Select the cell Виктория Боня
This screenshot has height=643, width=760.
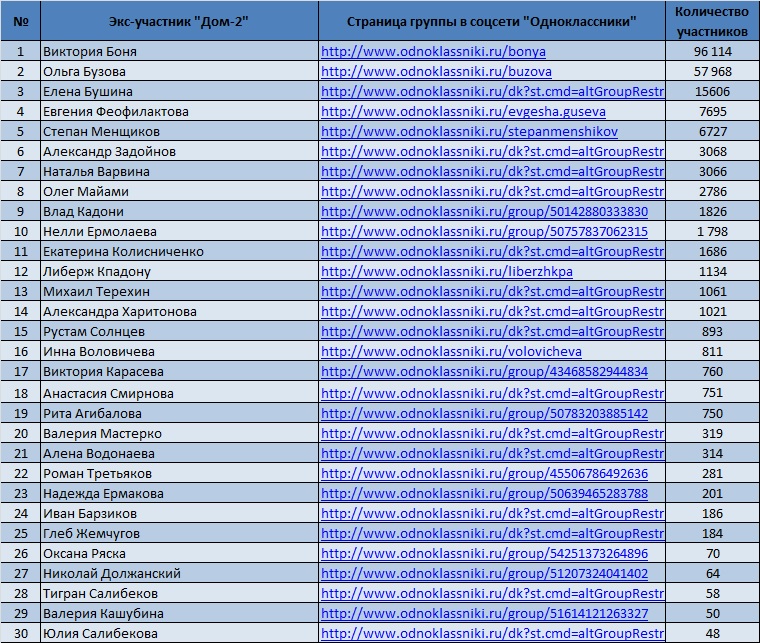pos(179,51)
